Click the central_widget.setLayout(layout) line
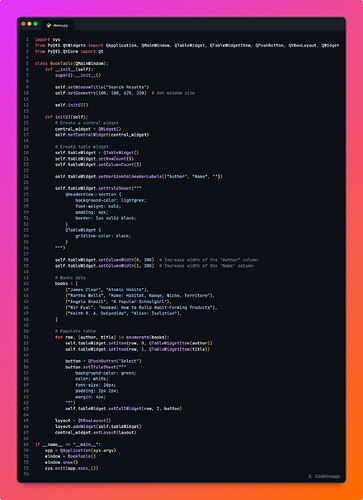This screenshot has width=363, height=500. (96, 433)
